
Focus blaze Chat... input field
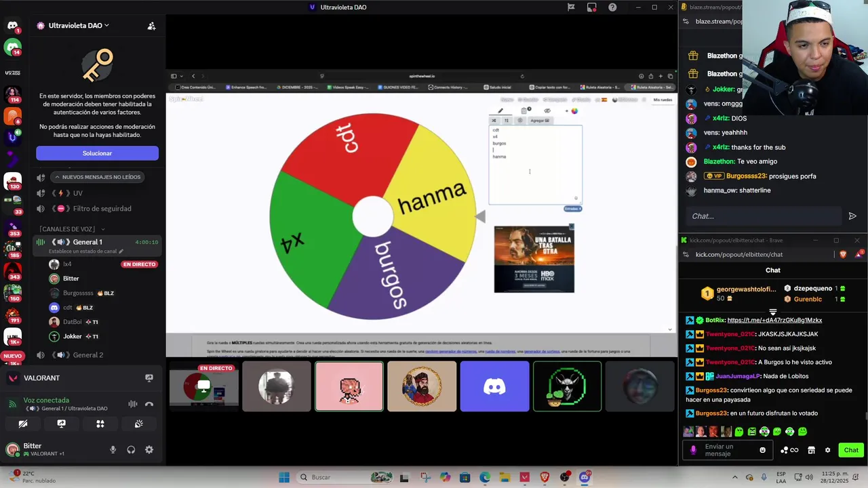coord(763,216)
